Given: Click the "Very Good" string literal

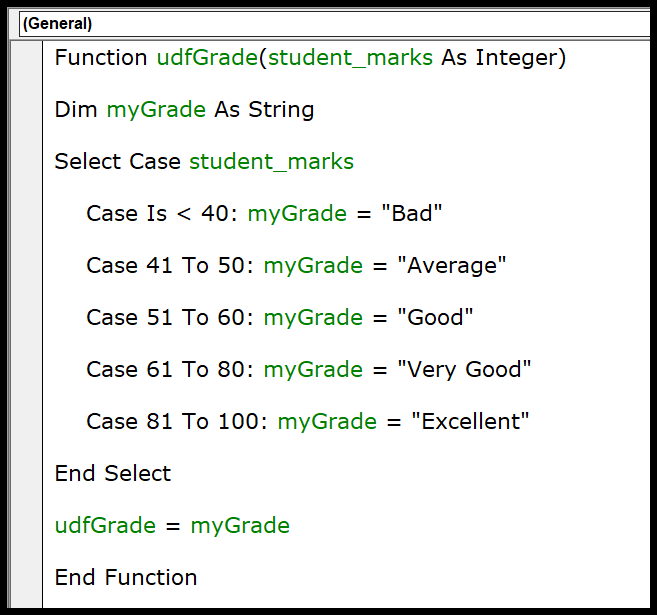Looking at the screenshot, I should pos(464,370).
